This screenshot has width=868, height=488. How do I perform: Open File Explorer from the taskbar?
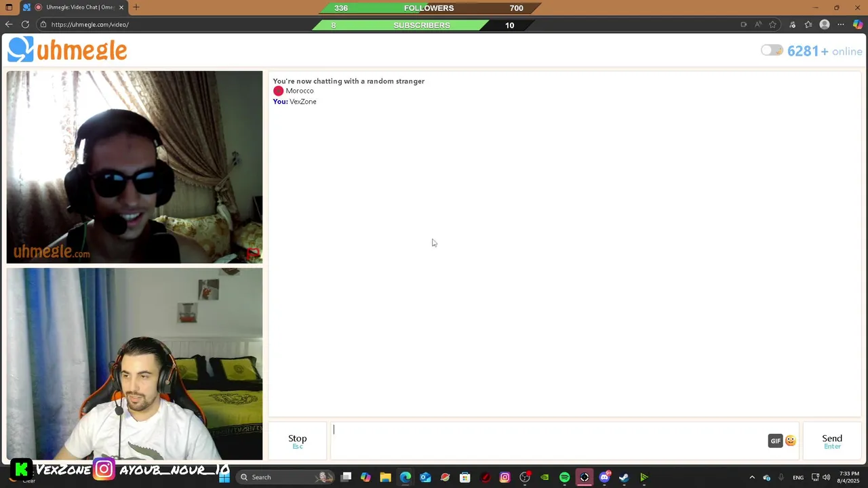point(385,477)
